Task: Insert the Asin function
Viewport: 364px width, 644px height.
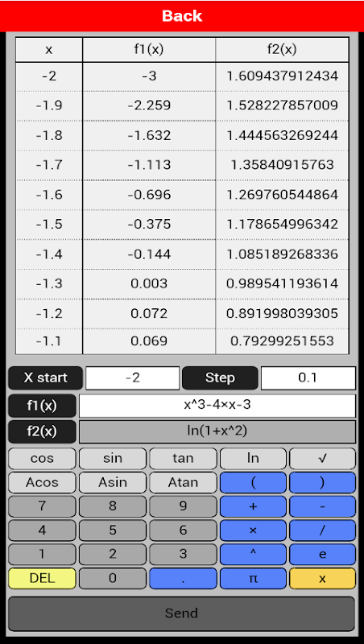Action: coord(113,482)
